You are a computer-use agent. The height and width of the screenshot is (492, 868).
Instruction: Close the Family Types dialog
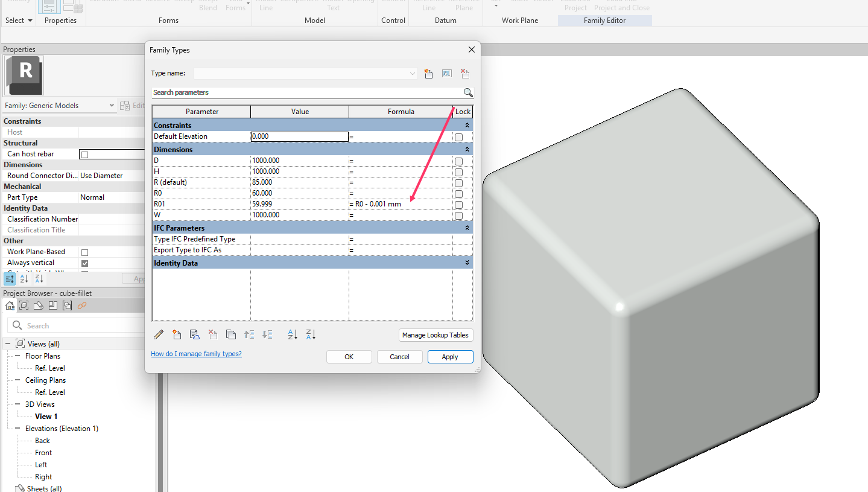471,50
